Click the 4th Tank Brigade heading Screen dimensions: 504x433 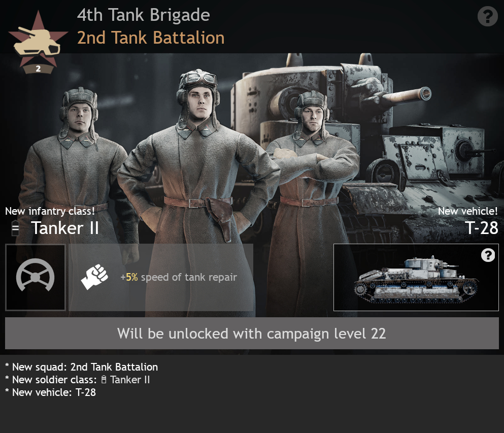tap(143, 15)
